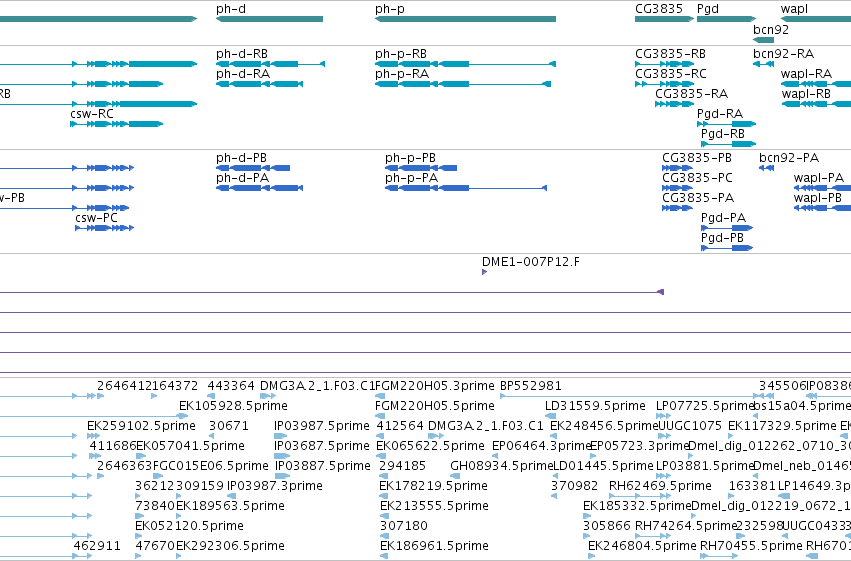Select the CG3835 gene label

[658, 9]
